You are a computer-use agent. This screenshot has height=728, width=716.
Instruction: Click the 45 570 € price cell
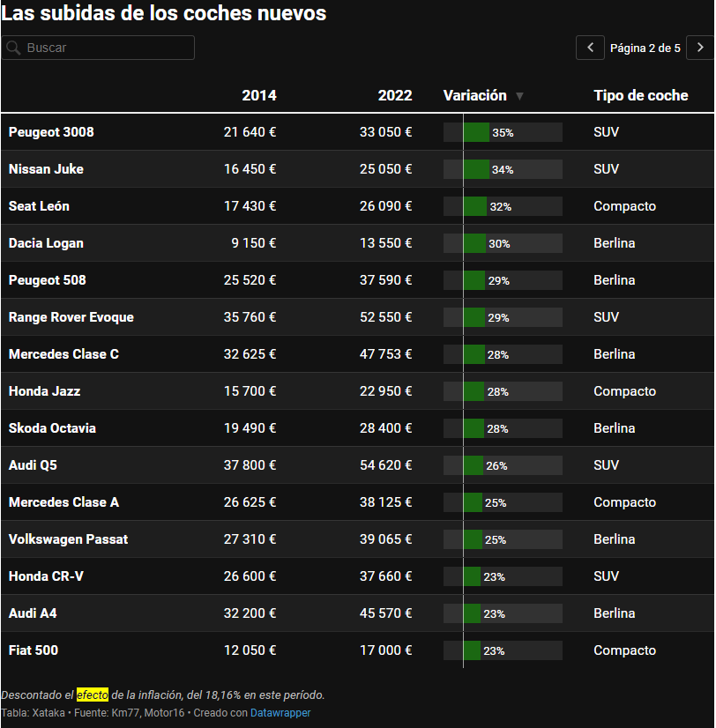[385, 613]
